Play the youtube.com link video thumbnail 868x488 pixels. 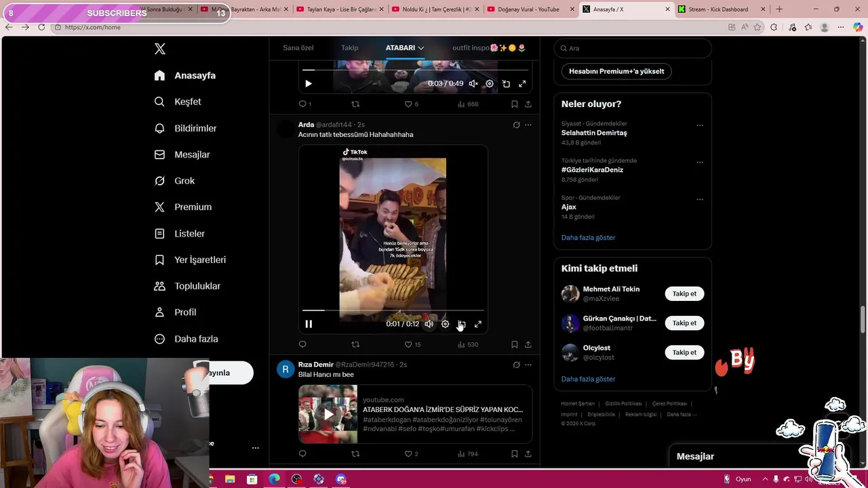coord(328,414)
